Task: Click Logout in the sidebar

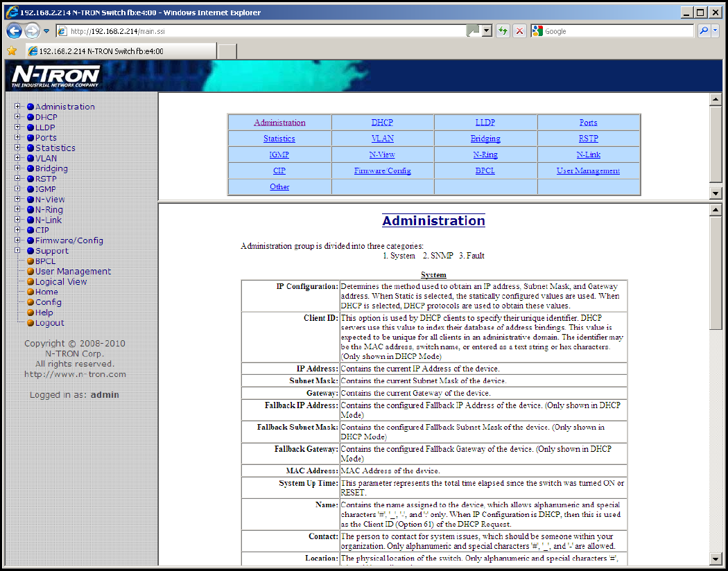Action: click(50, 323)
